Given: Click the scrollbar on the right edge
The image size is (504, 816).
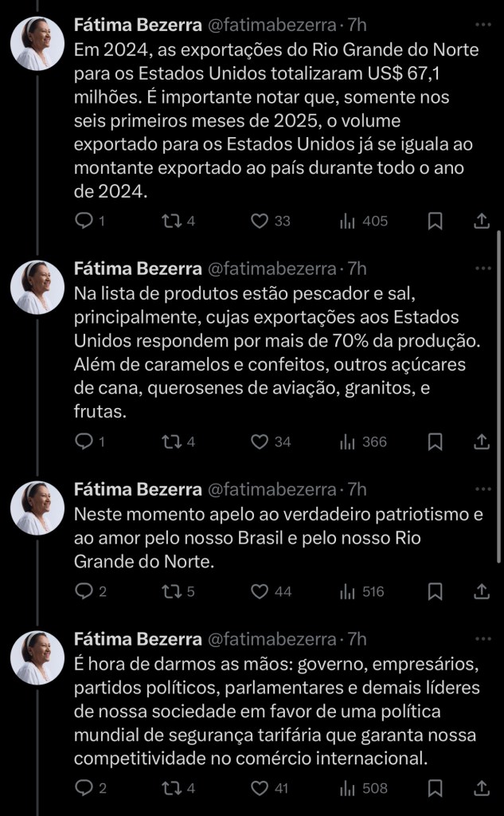Looking at the screenshot, I should pyautogui.click(x=499, y=398).
